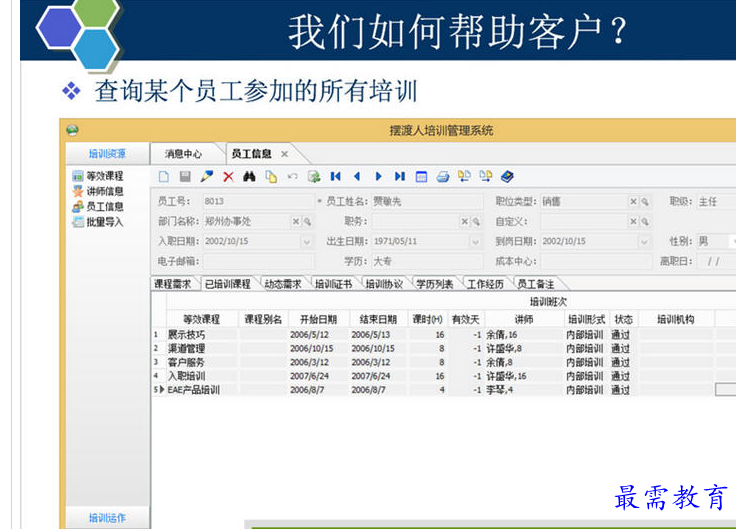Open the 培训证书 sub-tab
Viewport: 736px width, 529px height.
click(334, 284)
